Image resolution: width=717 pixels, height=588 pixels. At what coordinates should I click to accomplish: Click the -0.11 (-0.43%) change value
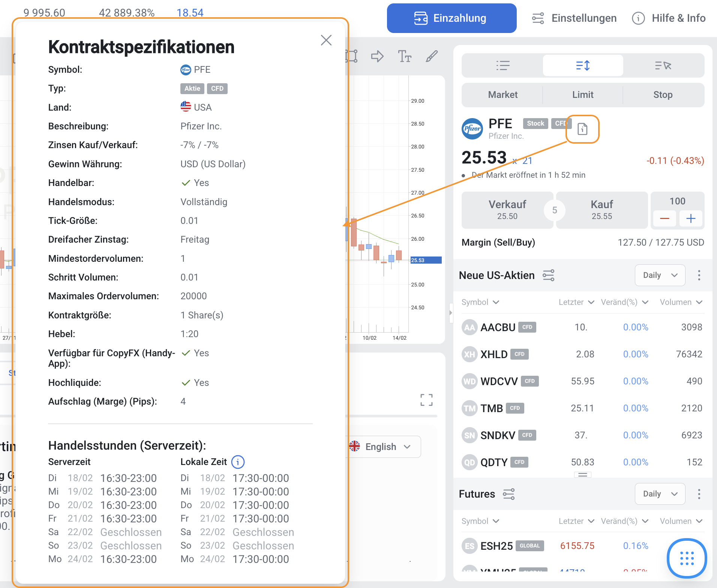[675, 161]
